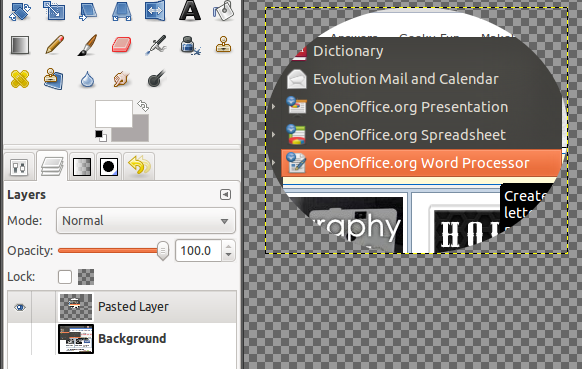Select the Blend gradient tool

click(20, 45)
